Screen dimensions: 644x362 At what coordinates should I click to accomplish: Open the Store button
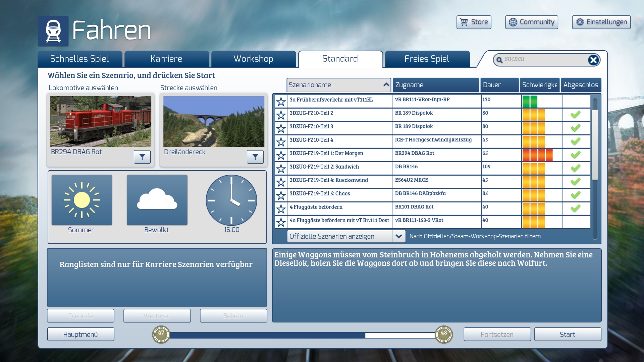[x=474, y=22]
